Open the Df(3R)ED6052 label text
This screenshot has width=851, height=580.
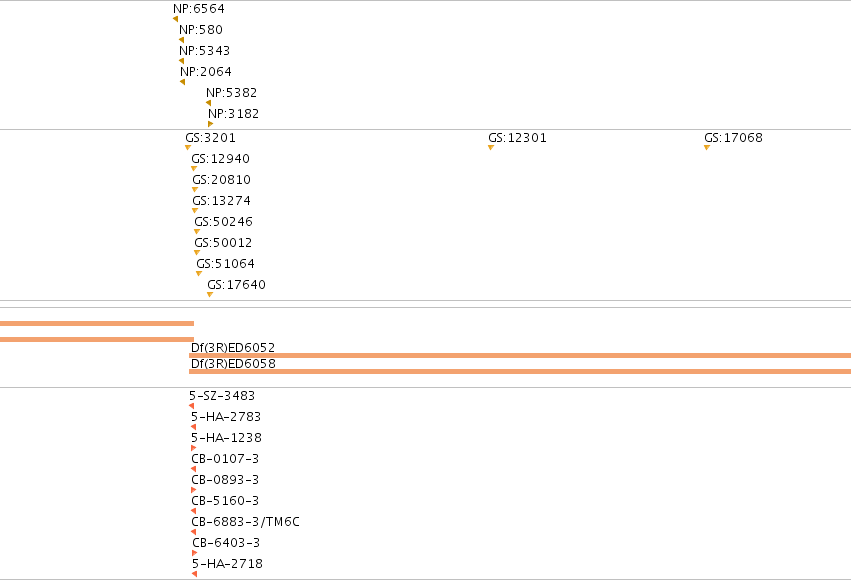pos(233,347)
